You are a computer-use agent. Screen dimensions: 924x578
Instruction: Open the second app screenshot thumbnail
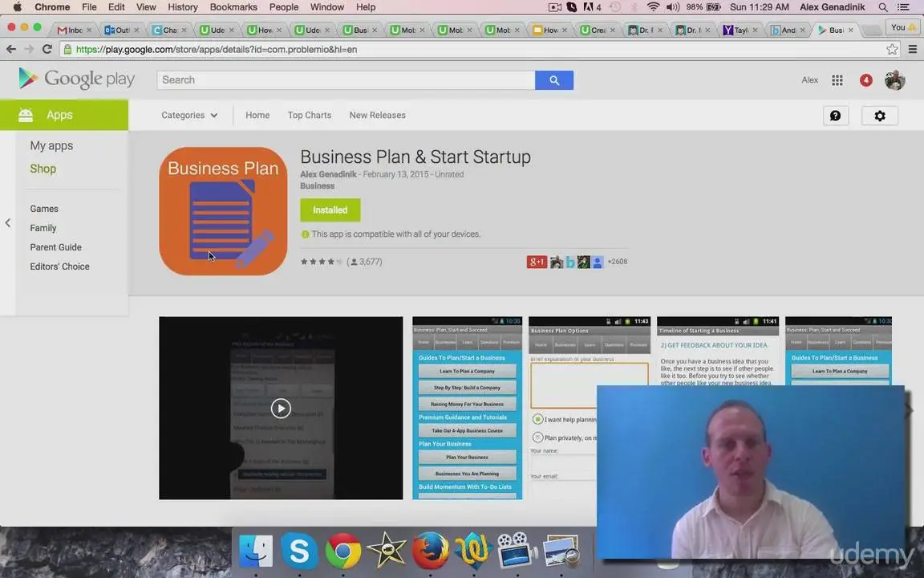pos(590,408)
